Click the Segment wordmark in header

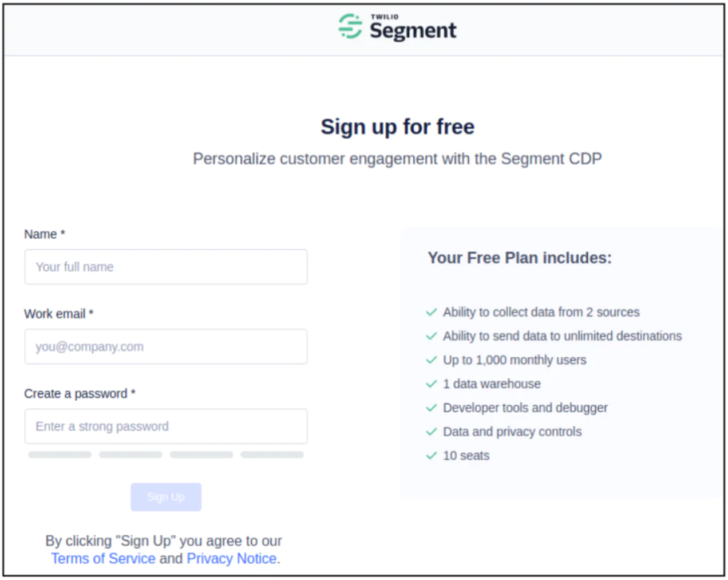pyautogui.click(x=413, y=30)
